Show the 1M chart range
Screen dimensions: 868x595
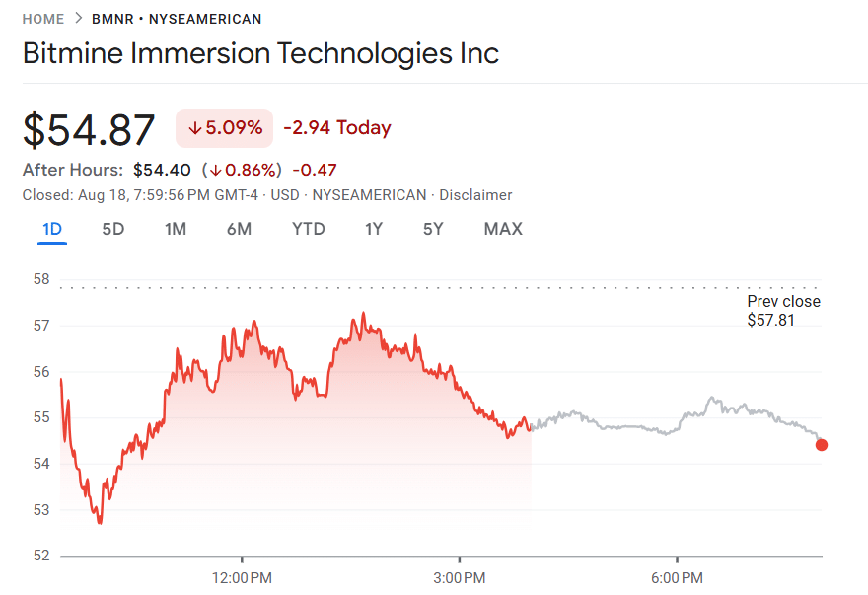[176, 230]
